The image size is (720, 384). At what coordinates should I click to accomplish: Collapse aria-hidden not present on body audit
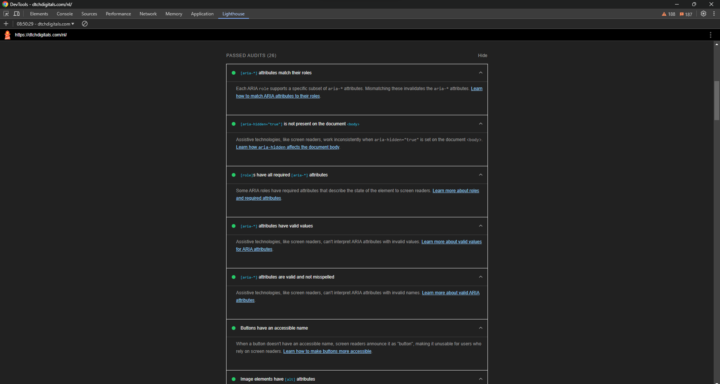point(480,124)
